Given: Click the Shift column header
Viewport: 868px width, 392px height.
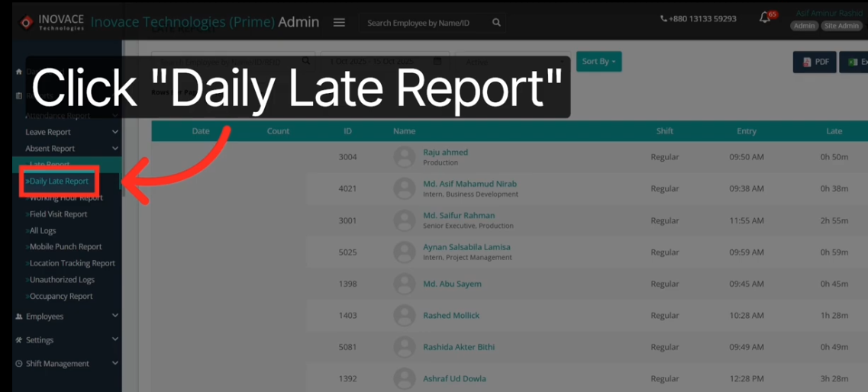Looking at the screenshot, I should (665, 131).
